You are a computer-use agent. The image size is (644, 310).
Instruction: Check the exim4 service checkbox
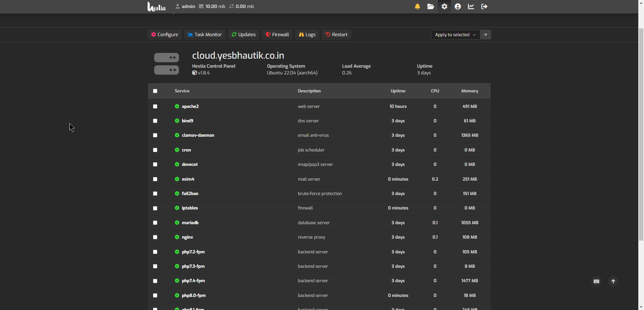click(155, 179)
